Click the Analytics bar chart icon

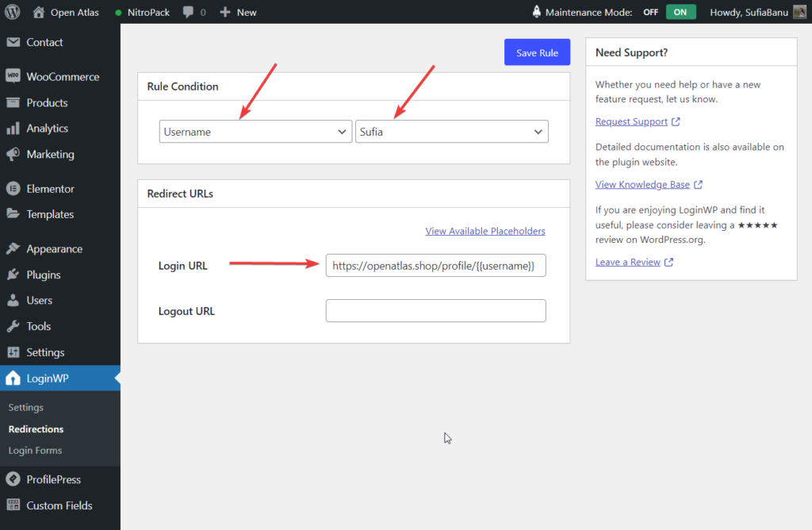click(x=13, y=128)
